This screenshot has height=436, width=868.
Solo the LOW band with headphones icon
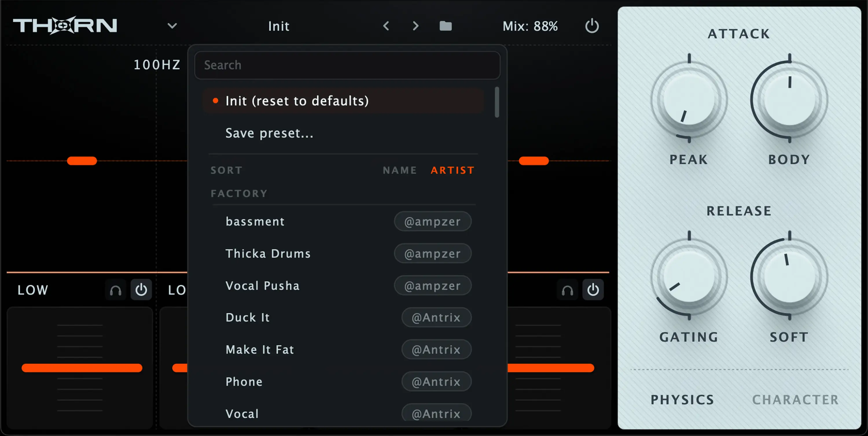click(115, 290)
